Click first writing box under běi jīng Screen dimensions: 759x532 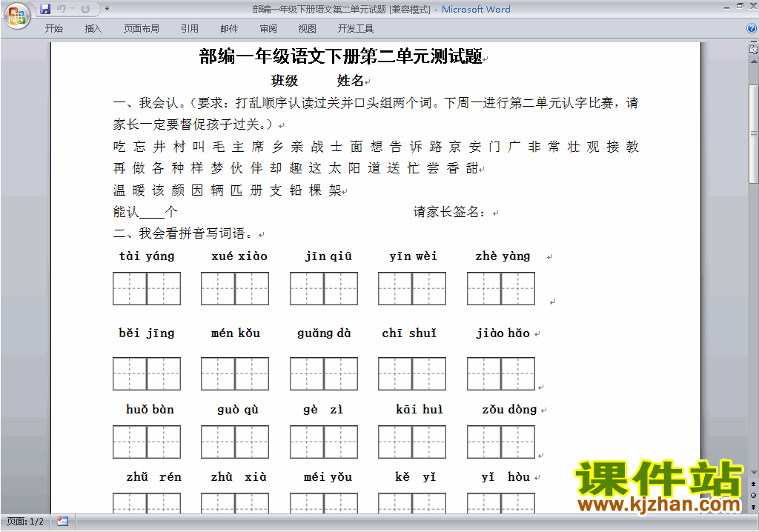tap(130, 373)
